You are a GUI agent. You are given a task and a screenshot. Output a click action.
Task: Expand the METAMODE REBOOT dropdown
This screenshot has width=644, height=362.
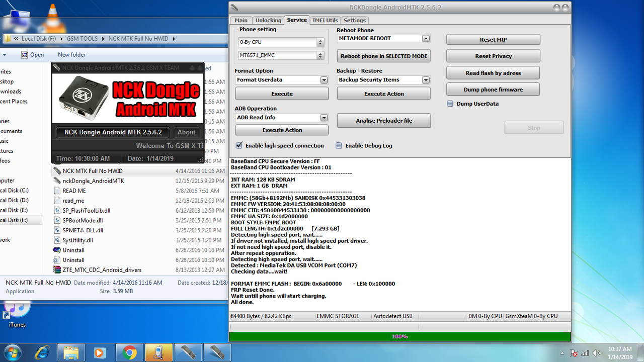click(x=426, y=38)
